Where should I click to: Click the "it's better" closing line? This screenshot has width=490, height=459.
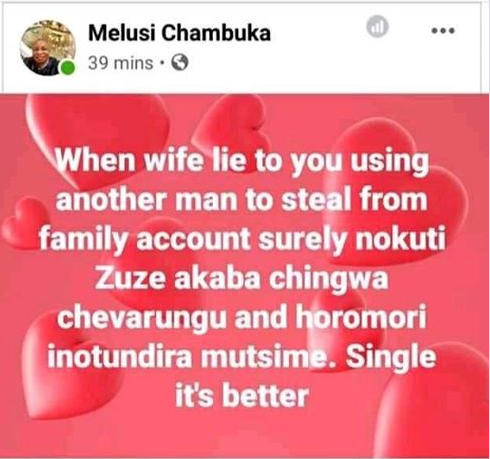(241, 395)
